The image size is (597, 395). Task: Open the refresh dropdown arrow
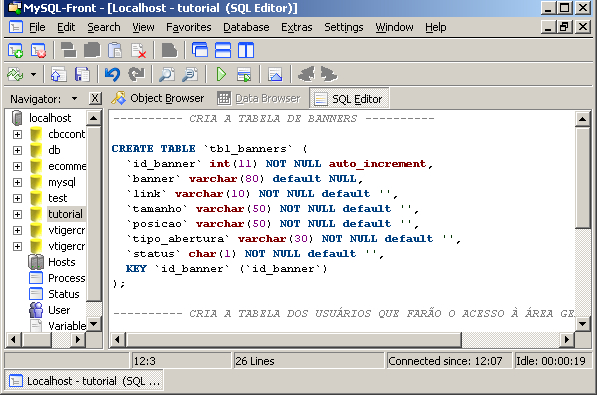point(34,74)
